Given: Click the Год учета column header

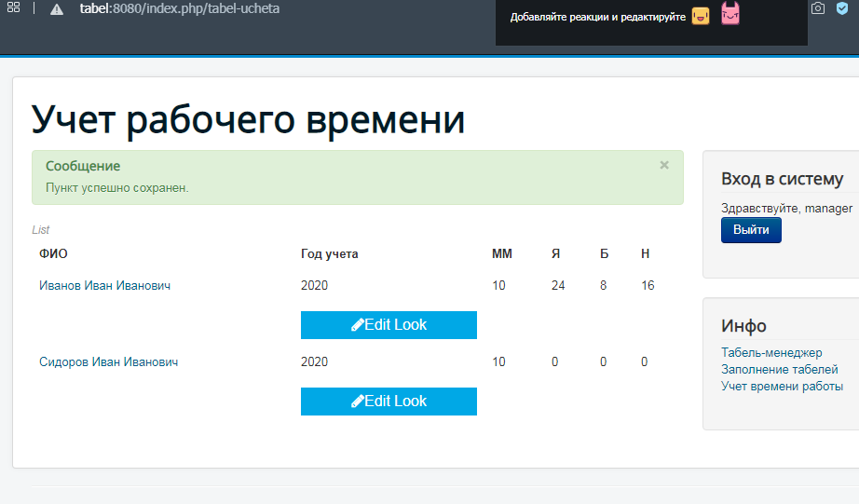Looking at the screenshot, I should tap(329, 254).
